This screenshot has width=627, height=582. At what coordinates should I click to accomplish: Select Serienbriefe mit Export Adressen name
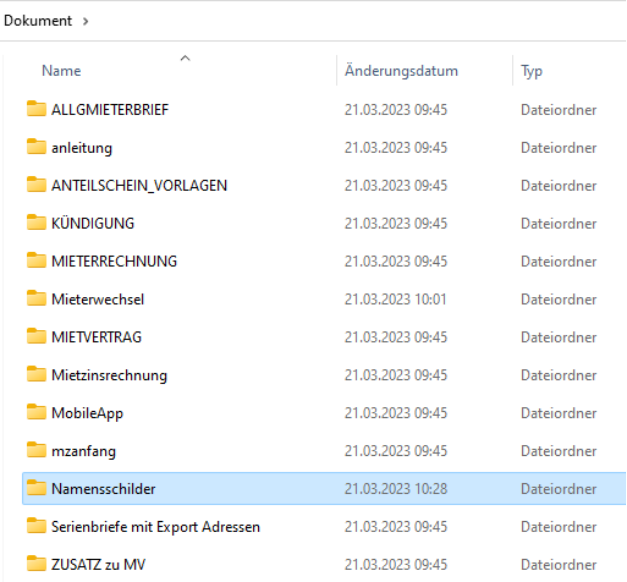pyautogui.click(x=156, y=527)
